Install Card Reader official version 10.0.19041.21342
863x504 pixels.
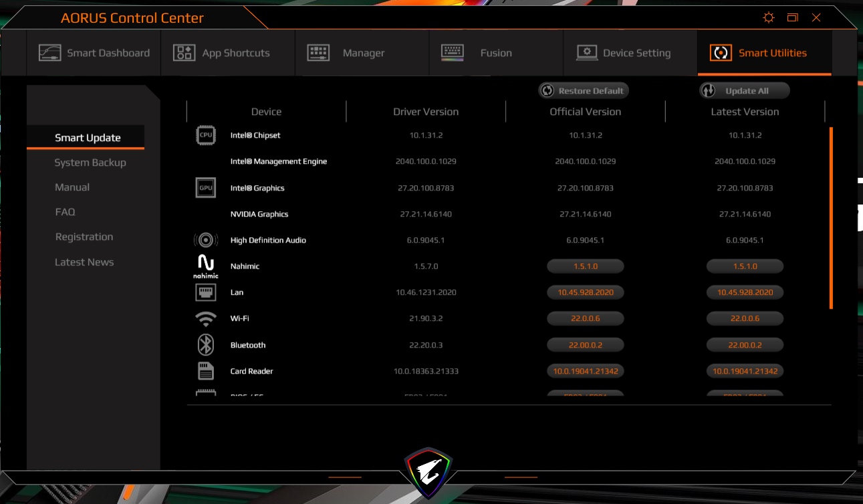pyautogui.click(x=586, y=371)
